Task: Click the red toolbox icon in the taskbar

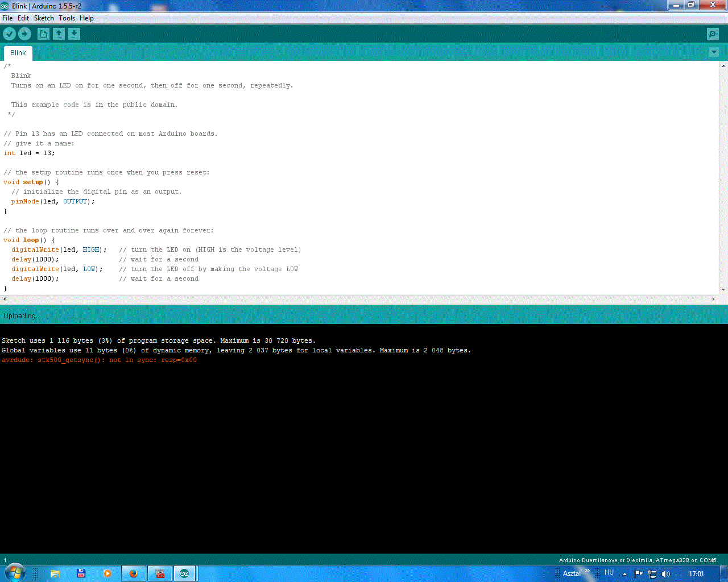Action: click(x=160, y=573)
